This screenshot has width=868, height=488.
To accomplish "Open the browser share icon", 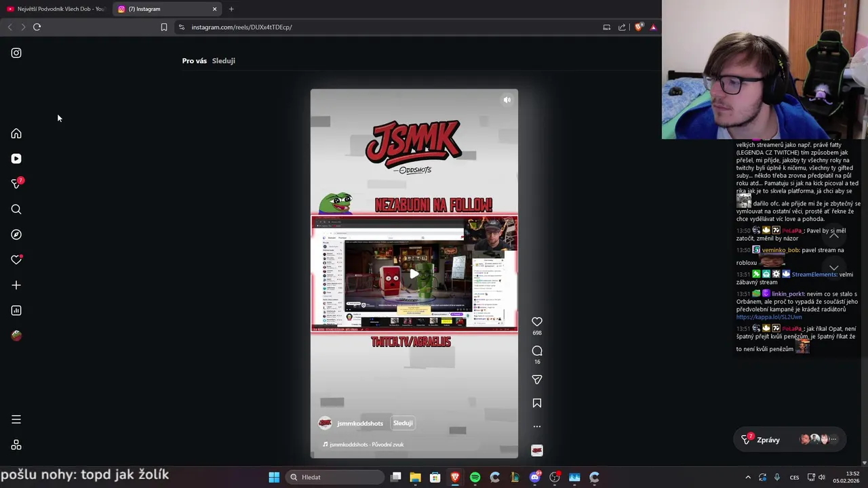I will click(622, 27).
